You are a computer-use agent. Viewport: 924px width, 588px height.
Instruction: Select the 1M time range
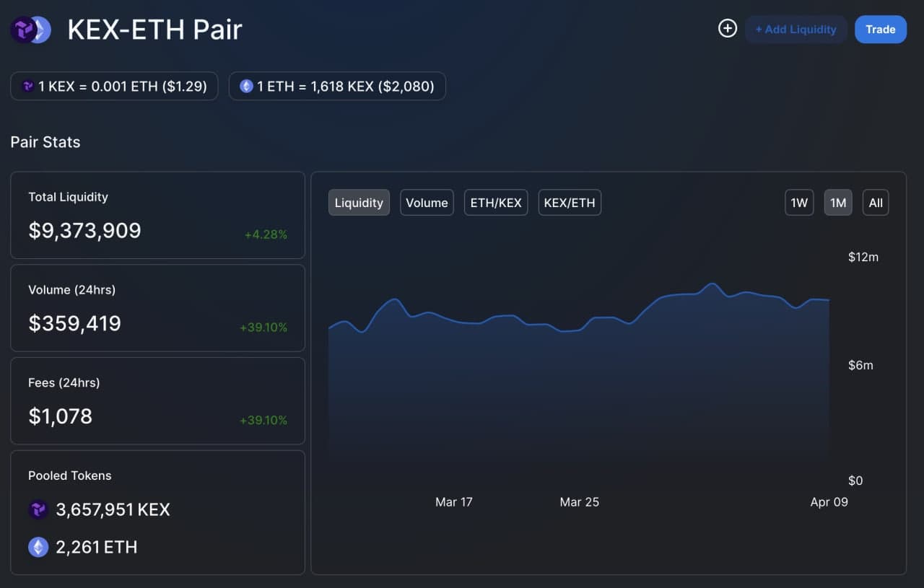click(x=838, y=203)
